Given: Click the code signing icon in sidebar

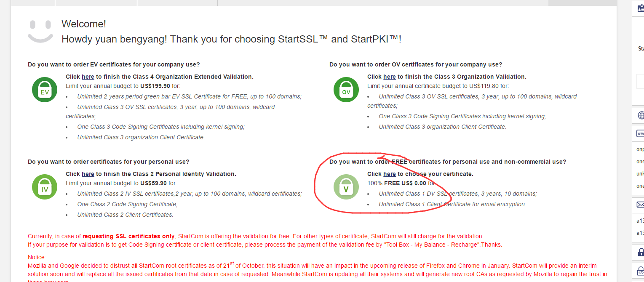Looking at the screenshot, I should (641, 270).
